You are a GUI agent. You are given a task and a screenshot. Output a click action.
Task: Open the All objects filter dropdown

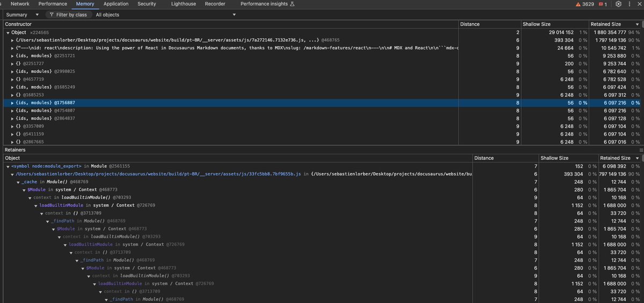[166, 15]
